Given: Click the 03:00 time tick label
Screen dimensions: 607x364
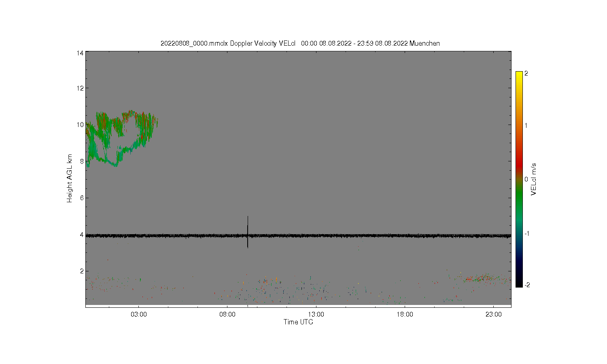Looking at the screenshot, I should (139, 314).
